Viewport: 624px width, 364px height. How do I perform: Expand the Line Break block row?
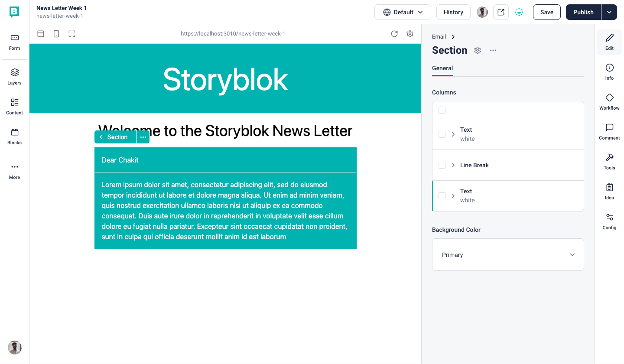pos(453,165)
